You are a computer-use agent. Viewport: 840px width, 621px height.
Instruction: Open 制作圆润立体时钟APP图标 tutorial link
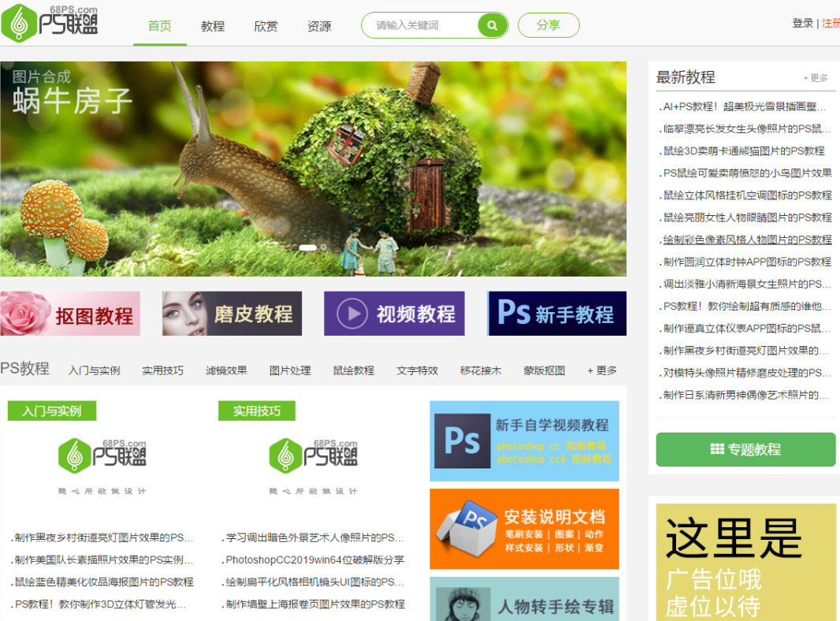coord(745,262)
